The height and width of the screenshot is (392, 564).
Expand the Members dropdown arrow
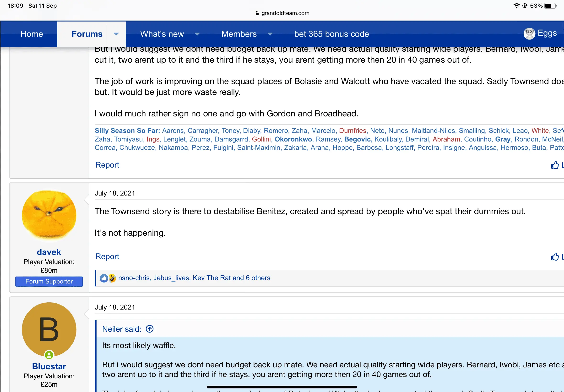270,34
